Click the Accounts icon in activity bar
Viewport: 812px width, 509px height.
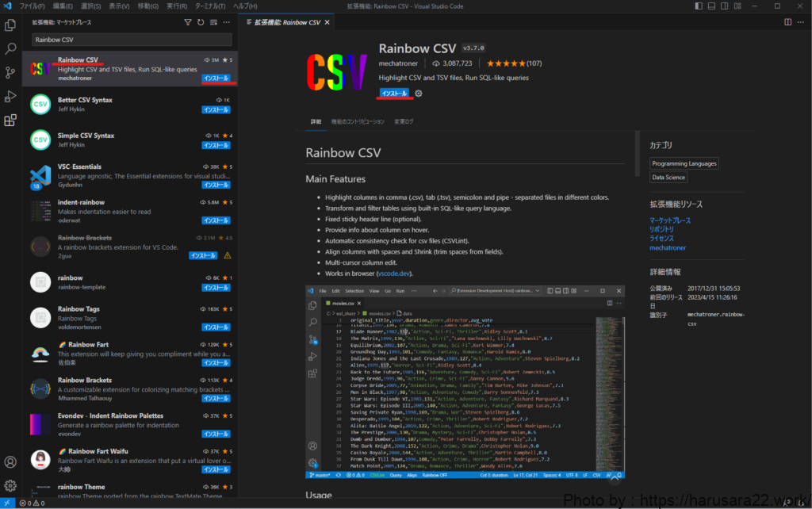pyautogui.click(x=11, y=461)
